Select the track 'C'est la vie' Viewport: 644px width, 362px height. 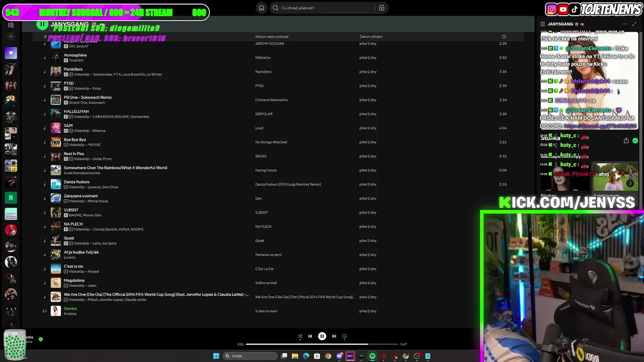pyautogui.click(x=73, y=266)
